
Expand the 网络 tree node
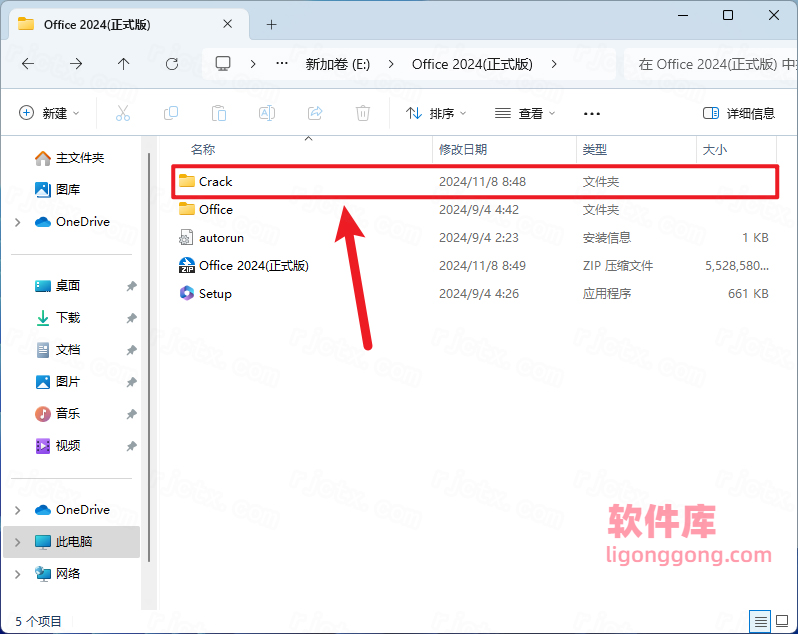tap(18, 574)
